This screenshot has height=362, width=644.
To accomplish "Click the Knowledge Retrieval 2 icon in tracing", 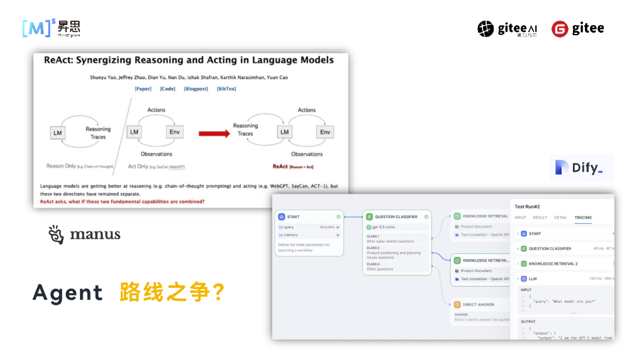I will [x=524, y=263].
